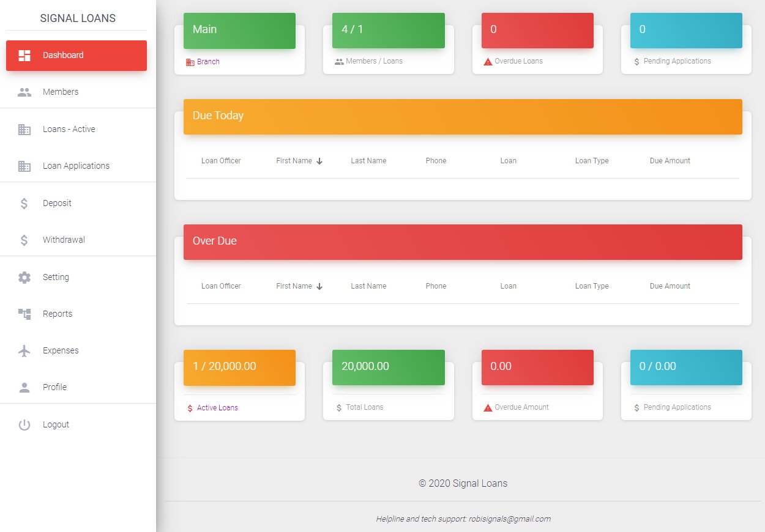
Task: Follow the Active Loans link
Action: click(217, 408)
